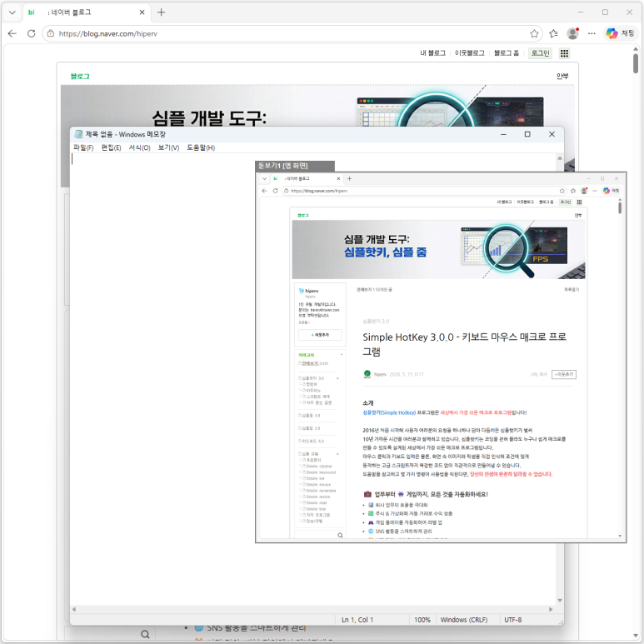Go back using main Edge back arrow
Image resolution: width=644 pixels, height=644 pixels.
pos(12,33)
